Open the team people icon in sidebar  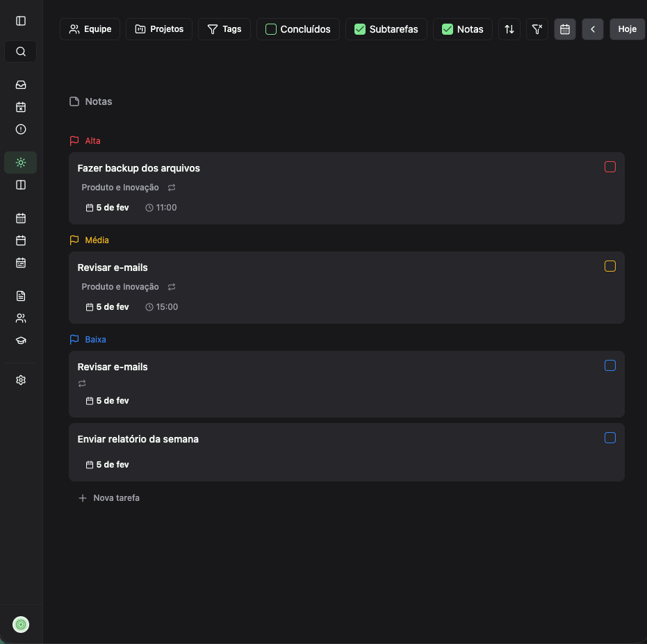(x=21, y=318)
